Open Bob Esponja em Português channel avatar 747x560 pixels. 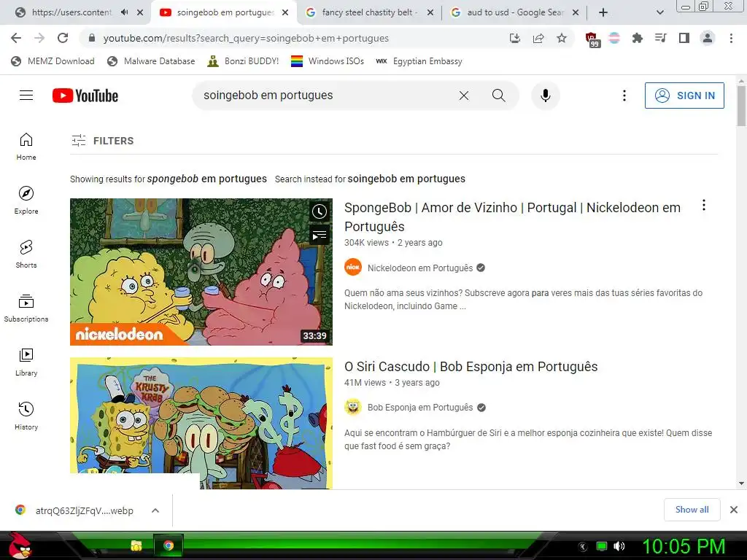pos(353,407)
